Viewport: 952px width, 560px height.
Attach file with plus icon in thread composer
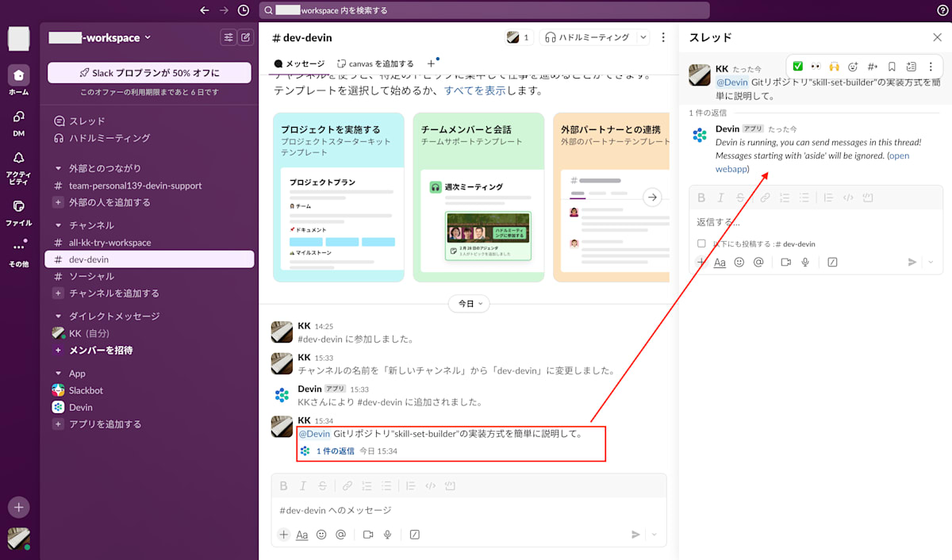coord(701,262)
